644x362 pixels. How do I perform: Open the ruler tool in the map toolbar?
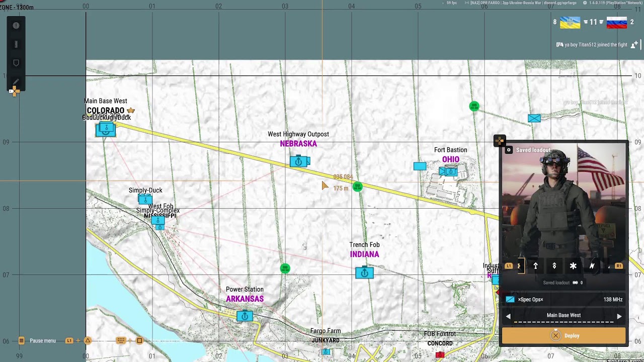click(16, 44)
